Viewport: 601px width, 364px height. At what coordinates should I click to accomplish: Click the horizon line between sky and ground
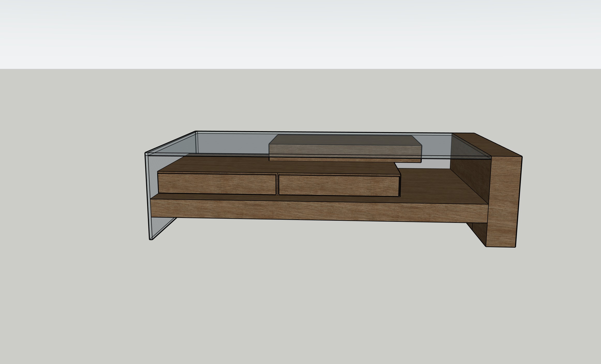(300, 69)
